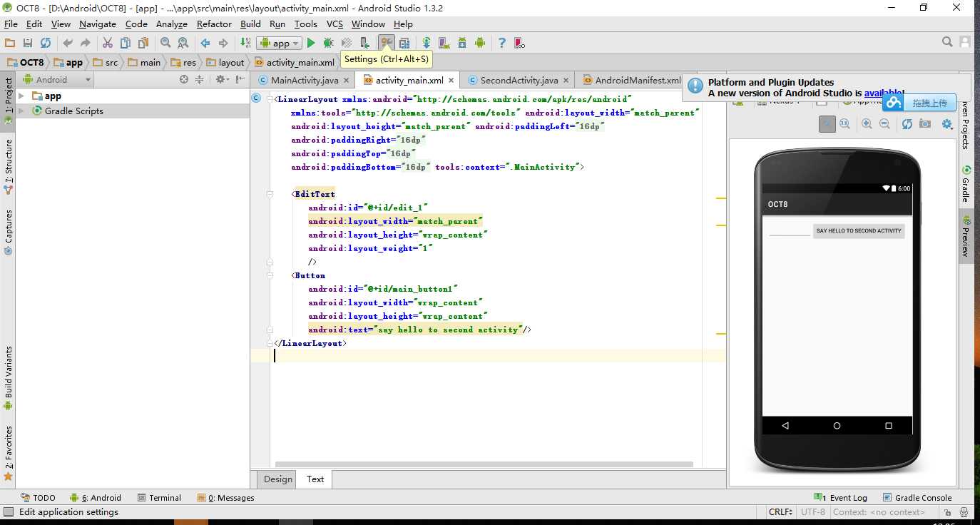Open Settings from the toolbar icon
This screenshot has width=980, height=525.
coord(386,43)
